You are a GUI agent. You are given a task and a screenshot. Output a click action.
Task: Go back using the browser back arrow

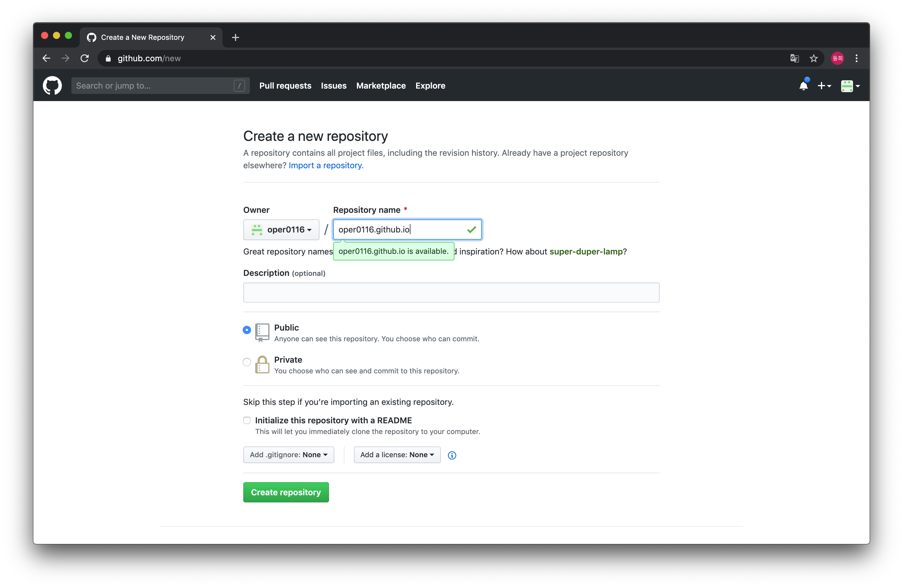point(46,58)
